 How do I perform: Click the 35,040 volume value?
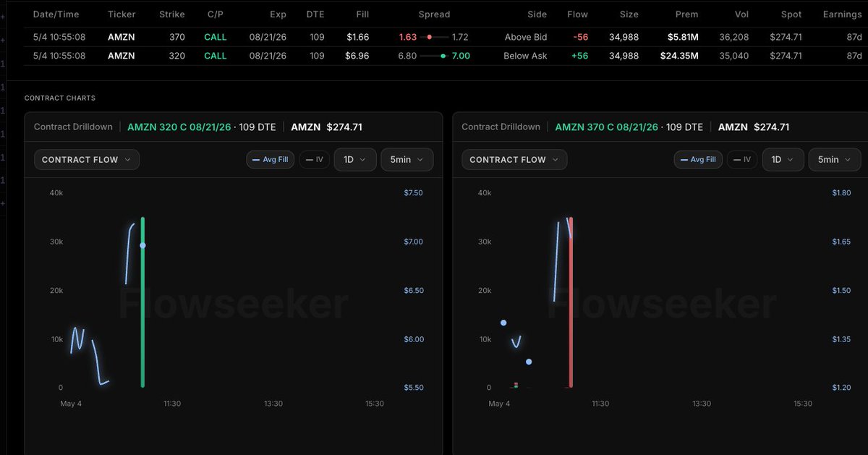coord(733,56)
